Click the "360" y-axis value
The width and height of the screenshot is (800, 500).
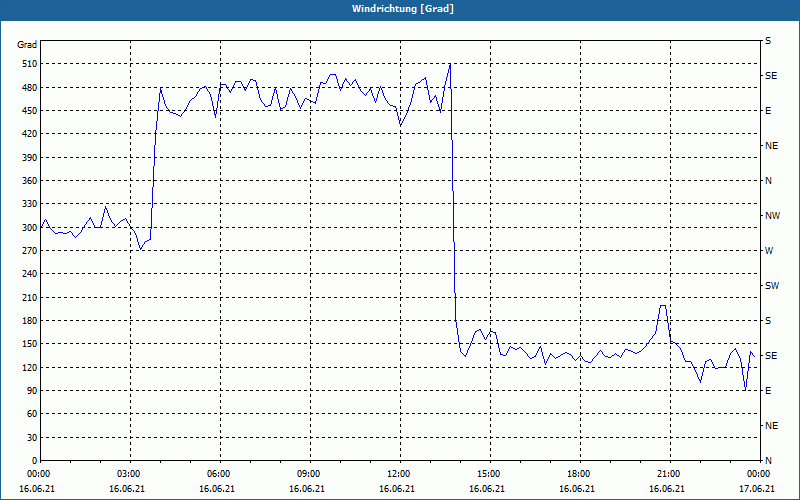30,181
